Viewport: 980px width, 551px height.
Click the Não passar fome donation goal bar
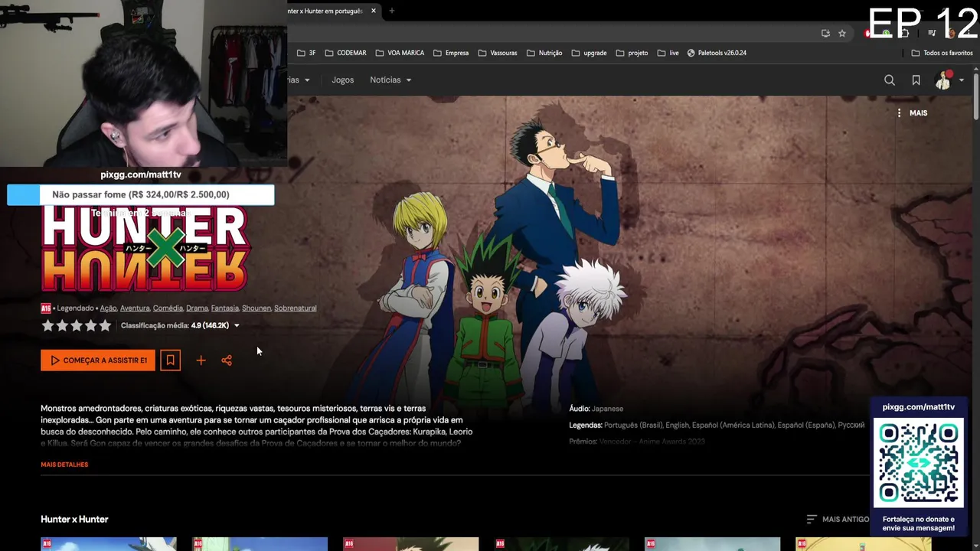coord(141,194)
